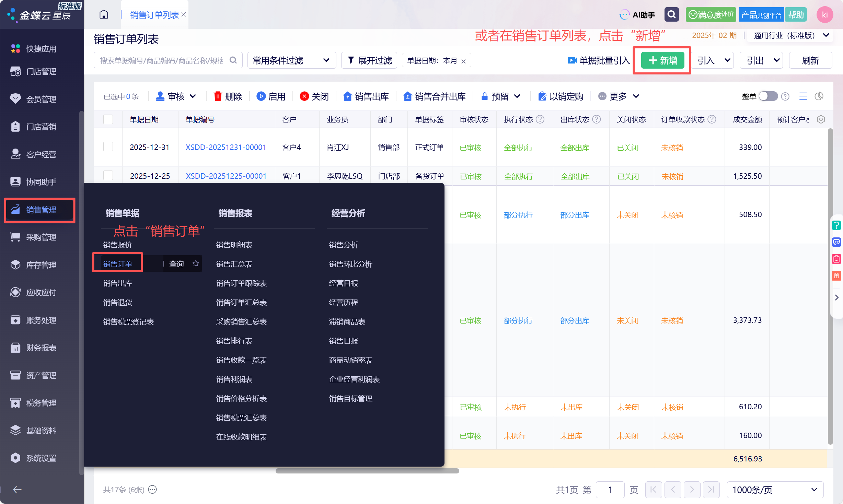Click the 以销定购 toolbar item
This screenshot has width=843, height=504.
tap(561, 96)
